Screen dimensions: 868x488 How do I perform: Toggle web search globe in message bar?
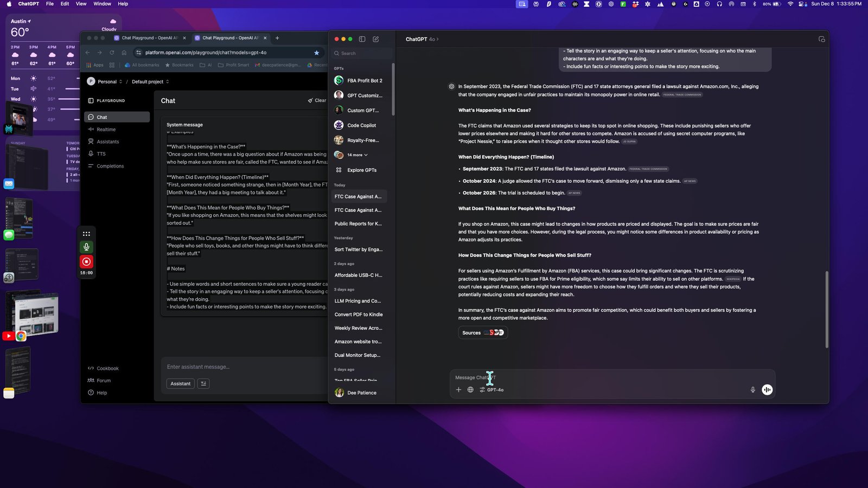(x=470, y=390)
